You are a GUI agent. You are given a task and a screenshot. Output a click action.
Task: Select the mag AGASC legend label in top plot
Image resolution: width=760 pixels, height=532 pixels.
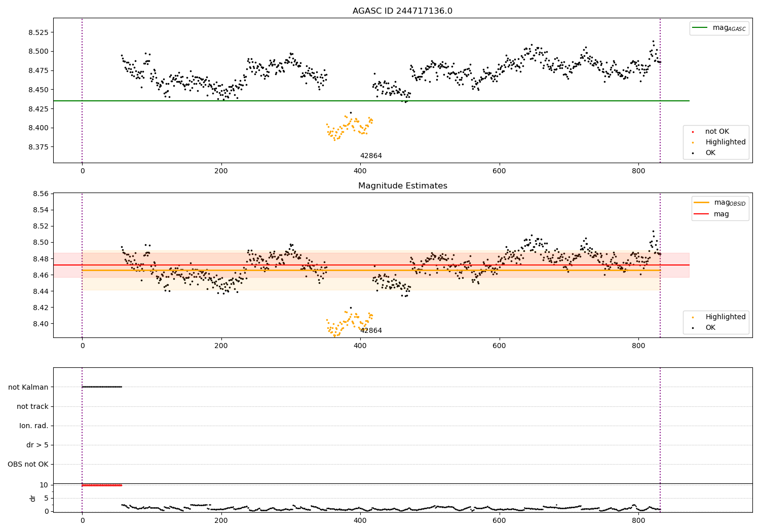729,28
